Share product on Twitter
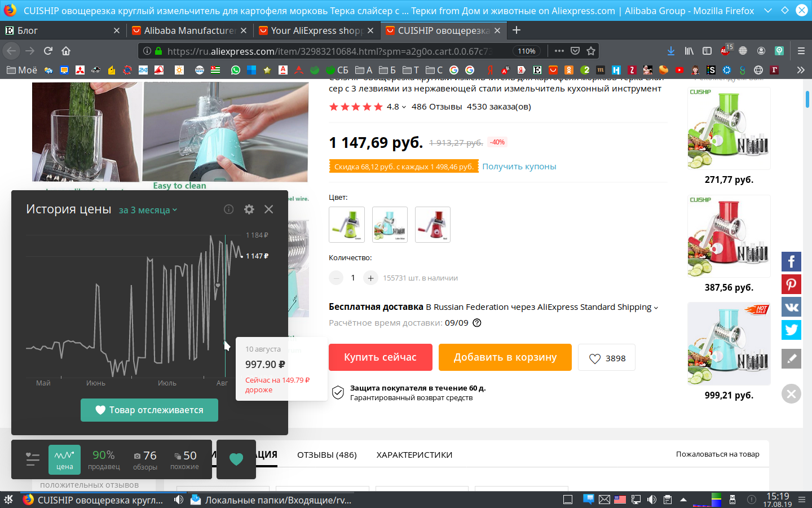This screenshot has width=812, height=508. [x=791, y=330]
